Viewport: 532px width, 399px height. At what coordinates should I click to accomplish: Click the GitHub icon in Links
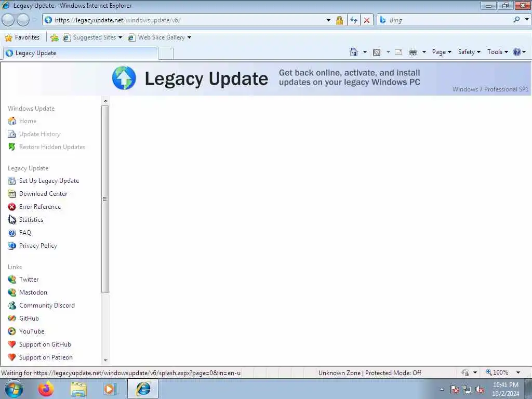click(x=12, y=318)
